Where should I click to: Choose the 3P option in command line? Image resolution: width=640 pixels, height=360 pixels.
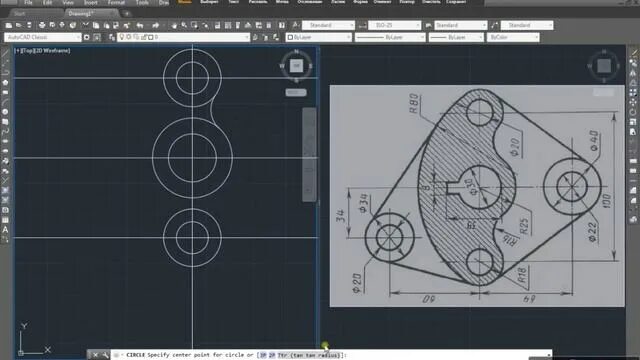tap(263, 355)
